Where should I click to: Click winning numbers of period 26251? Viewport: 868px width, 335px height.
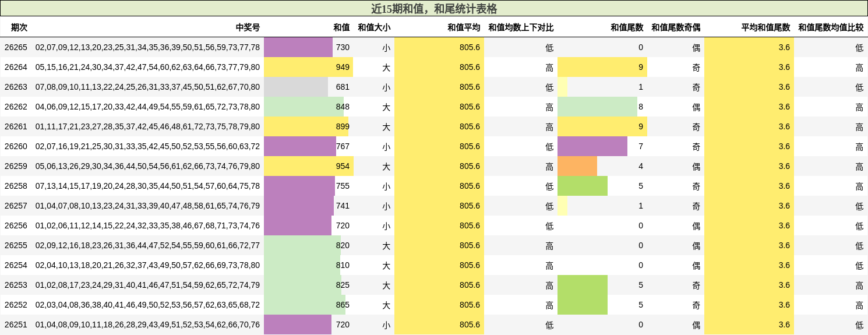click(147, 325)
